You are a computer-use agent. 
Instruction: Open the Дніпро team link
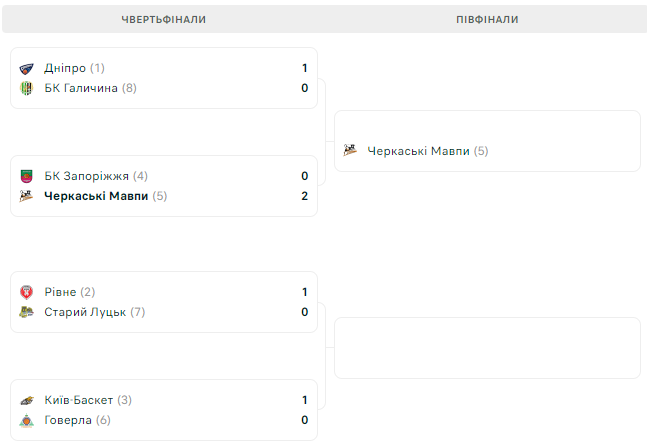tap(65, 68)
